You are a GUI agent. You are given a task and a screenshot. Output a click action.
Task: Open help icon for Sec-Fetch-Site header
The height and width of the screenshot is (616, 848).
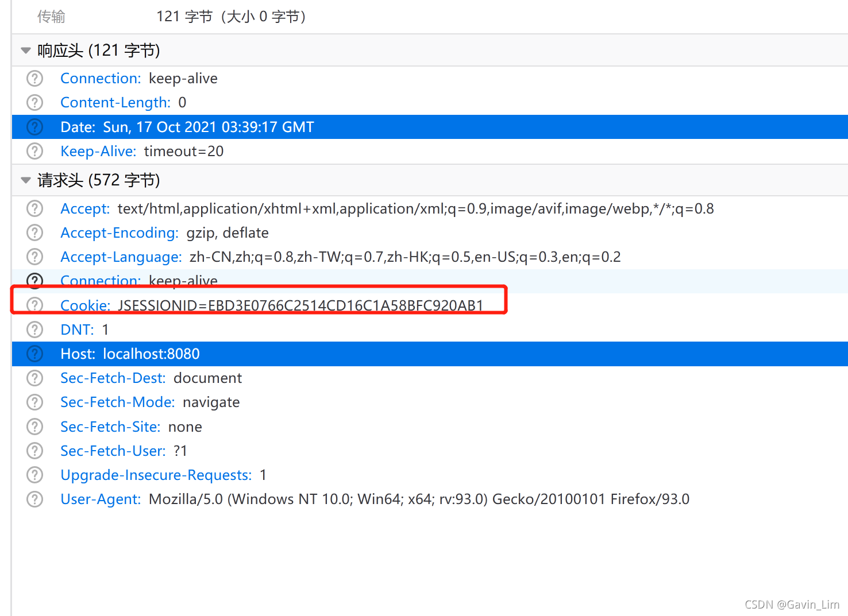tap(35, 427)
